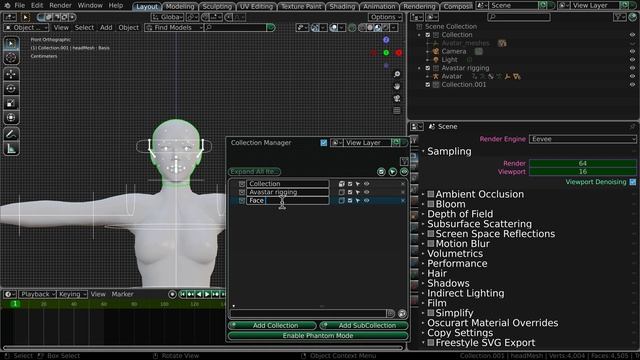
Task: Enable Simplify checkbox
Action: click(431, 313)
